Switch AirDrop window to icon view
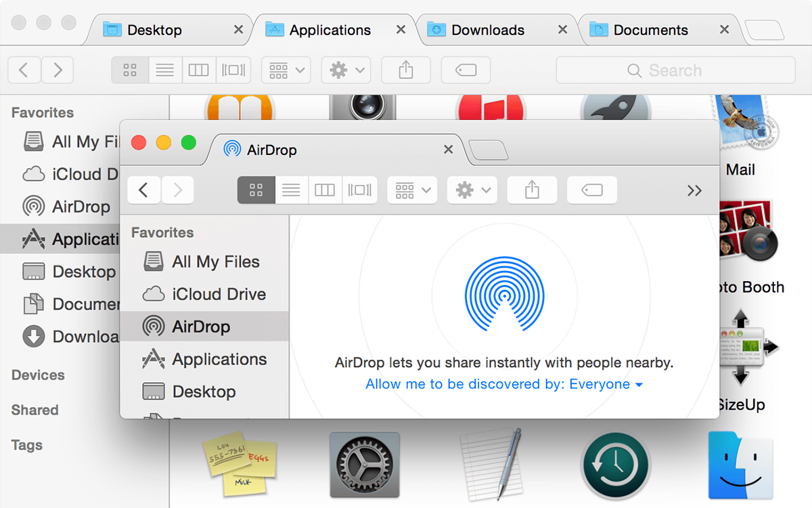The image size is (812, 508). tap(256, 190)
